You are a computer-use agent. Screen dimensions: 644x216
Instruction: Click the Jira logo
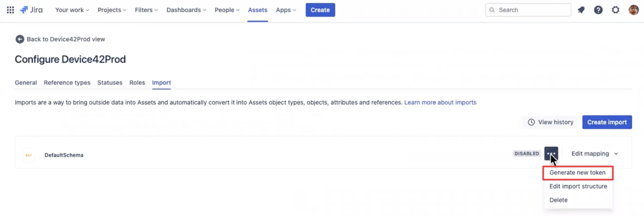tap(32, 10)
